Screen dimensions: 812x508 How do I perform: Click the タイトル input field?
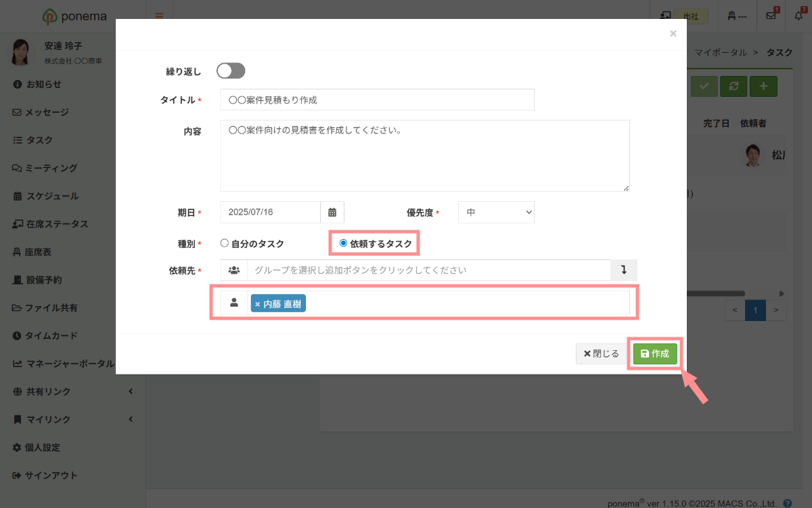pyautogui.click(x=377, y=100)
